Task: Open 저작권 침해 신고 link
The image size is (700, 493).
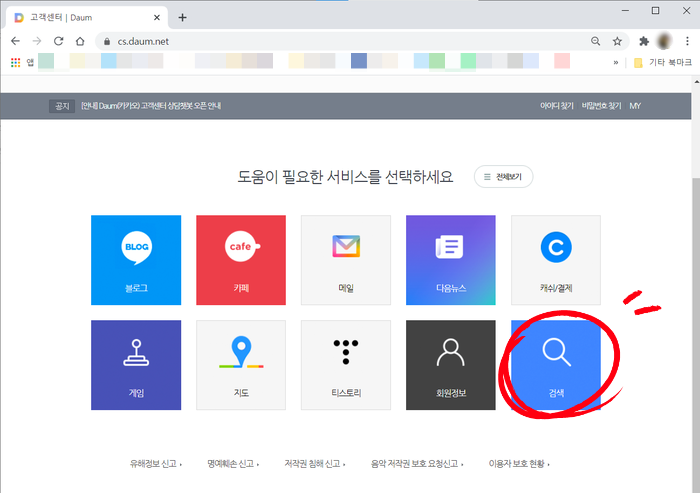Action: (x=315, y=464)
